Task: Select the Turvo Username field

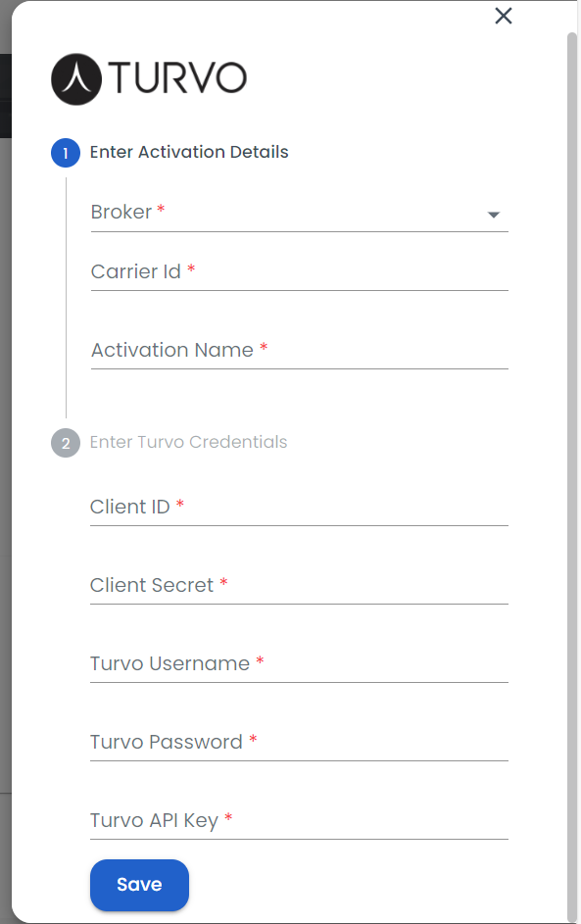Action: pos(300,664)
